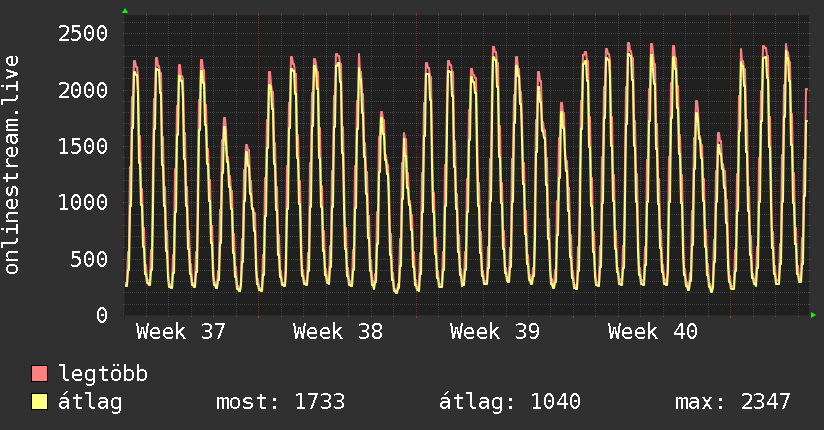Click the átlag legend label
The image size is (824, 430).
coord(90,402)
